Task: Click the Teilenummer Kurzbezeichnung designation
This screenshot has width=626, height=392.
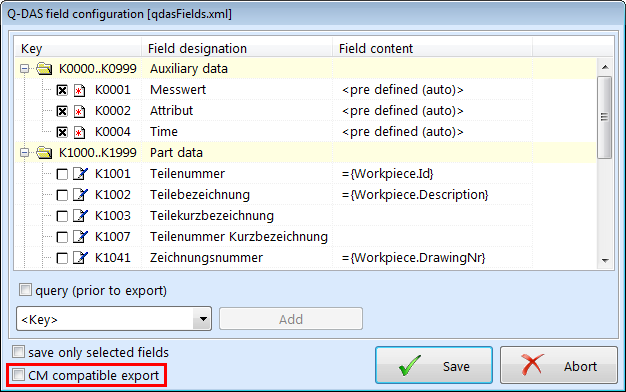Action: [x=239, y=237]
